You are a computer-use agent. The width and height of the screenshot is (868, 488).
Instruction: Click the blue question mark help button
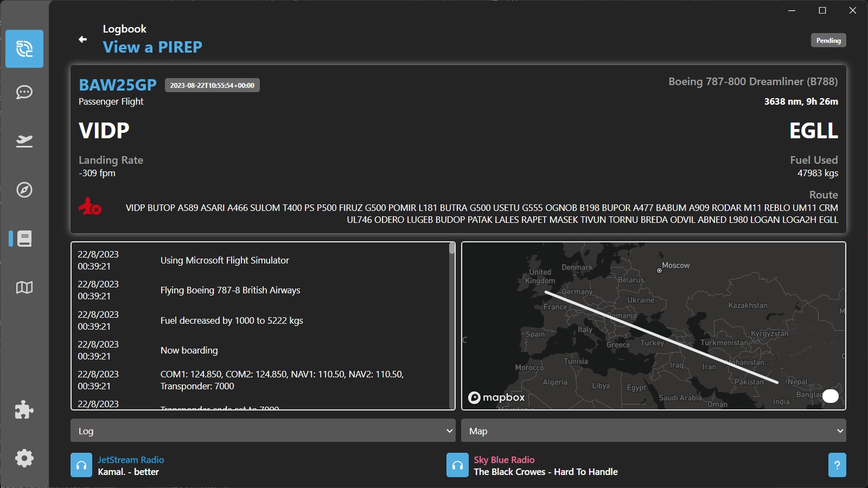(x=837, y=465)
